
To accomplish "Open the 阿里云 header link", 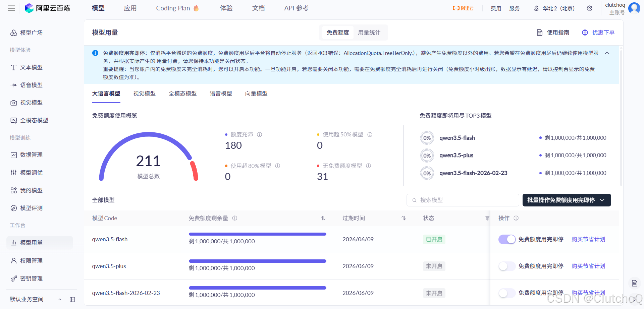I will point(463,8).
